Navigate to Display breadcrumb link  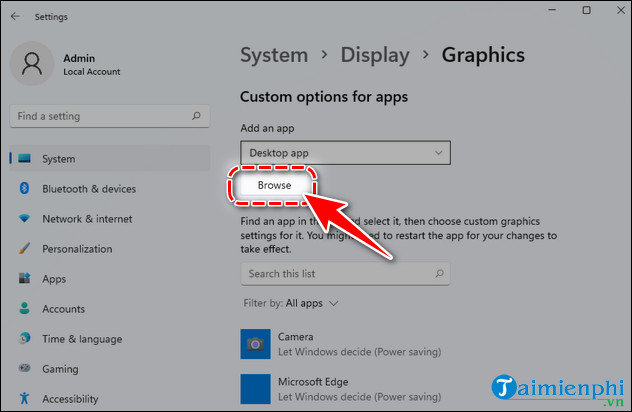point(375,55)
